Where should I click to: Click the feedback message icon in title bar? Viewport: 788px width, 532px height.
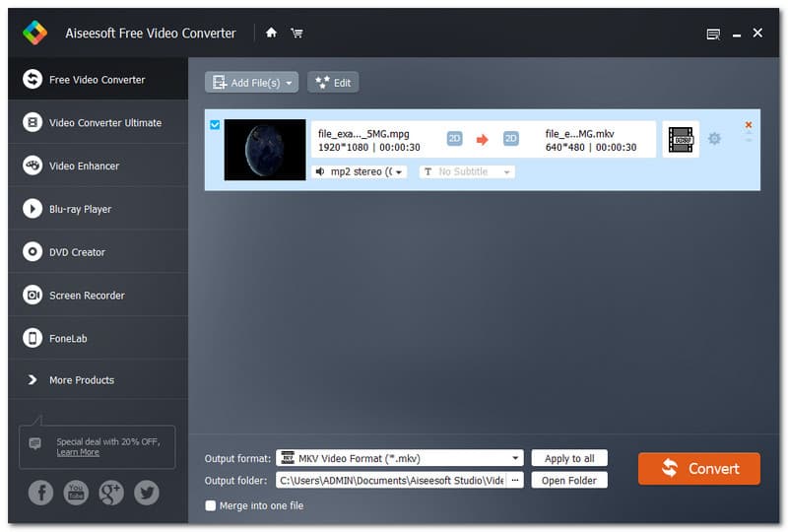pos(713,33)
